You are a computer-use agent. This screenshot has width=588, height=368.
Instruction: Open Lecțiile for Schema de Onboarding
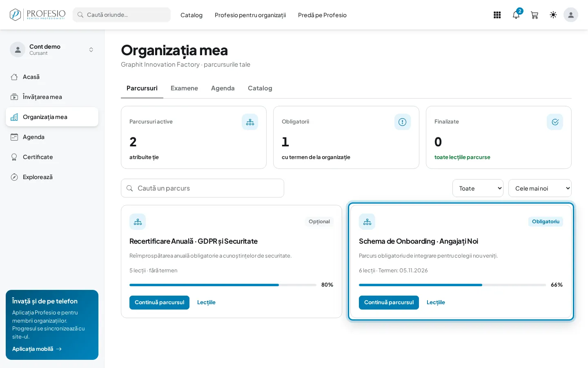point(436,303)
